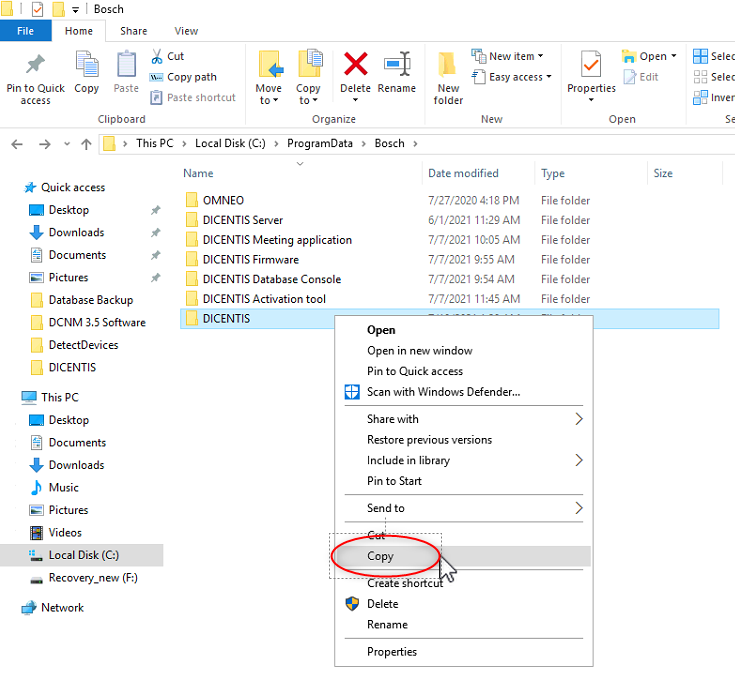Click the Cut scissors icon in ribbon

(x=158, y=57)
